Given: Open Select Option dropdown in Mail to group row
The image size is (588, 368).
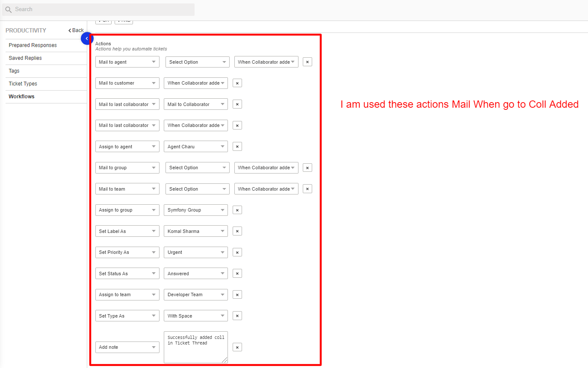Looking at the screenshot, I should [198, 168].
